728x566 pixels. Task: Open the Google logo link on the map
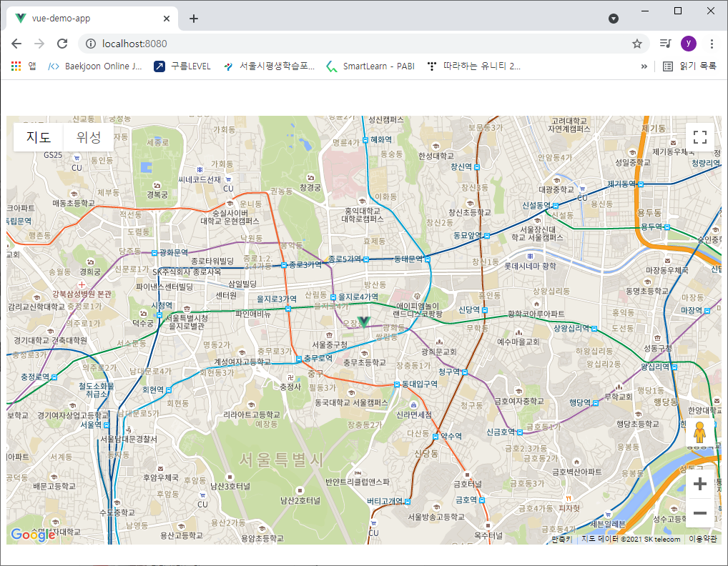tap(33, 535)
